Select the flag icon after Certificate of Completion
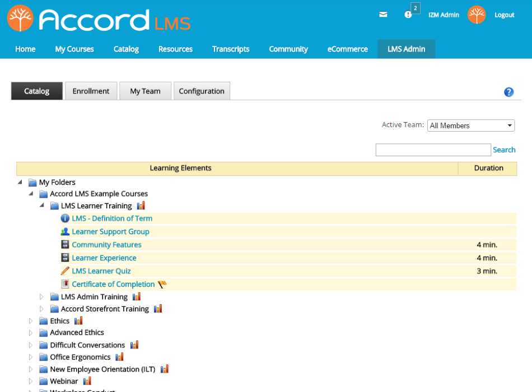This screenshot has width=532, height=392. [162, 284]
